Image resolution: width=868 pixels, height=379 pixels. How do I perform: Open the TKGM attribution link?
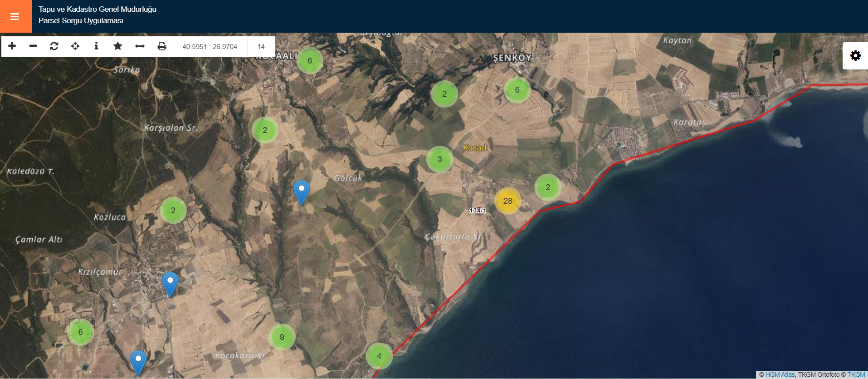pyautogui.click(x=856, y=374)
